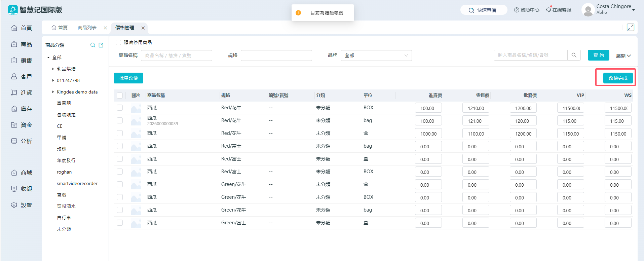Screen dimensions: 644x261
Task: Open the 品牌 brand dropdown
Action: [376, 55]
